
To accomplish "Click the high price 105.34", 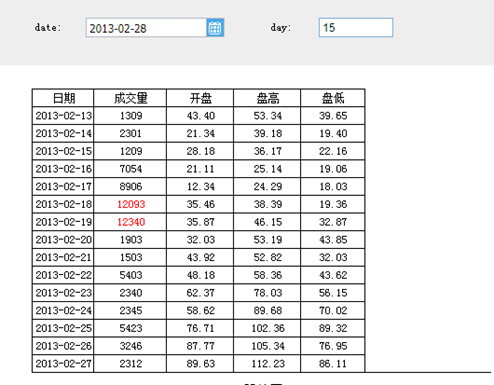I will click(x=268, y=346).
